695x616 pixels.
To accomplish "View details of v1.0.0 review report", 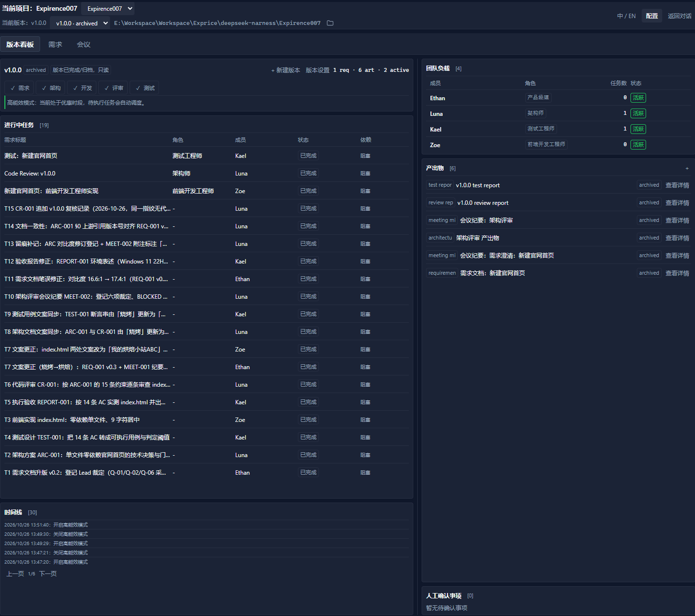I will click(x=677, y=203).
